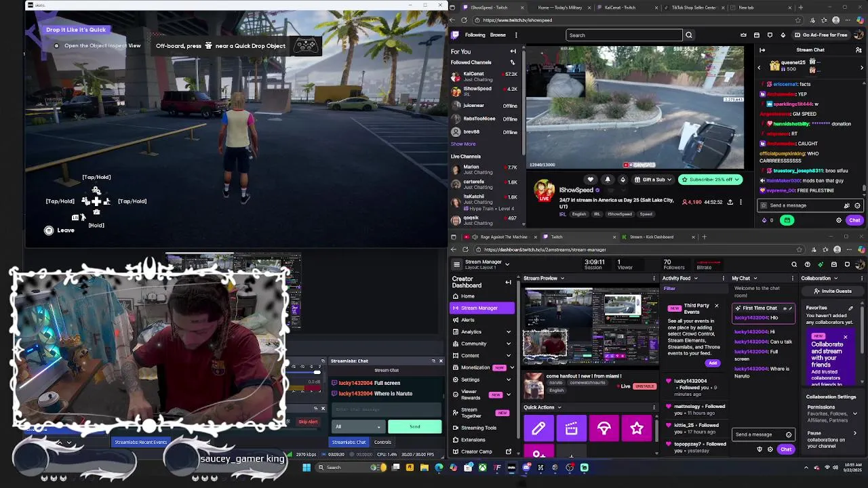This screenshot has width=868, height=488.
Task: Open more options dots beside share icon
Action: (x=741, y=202)
